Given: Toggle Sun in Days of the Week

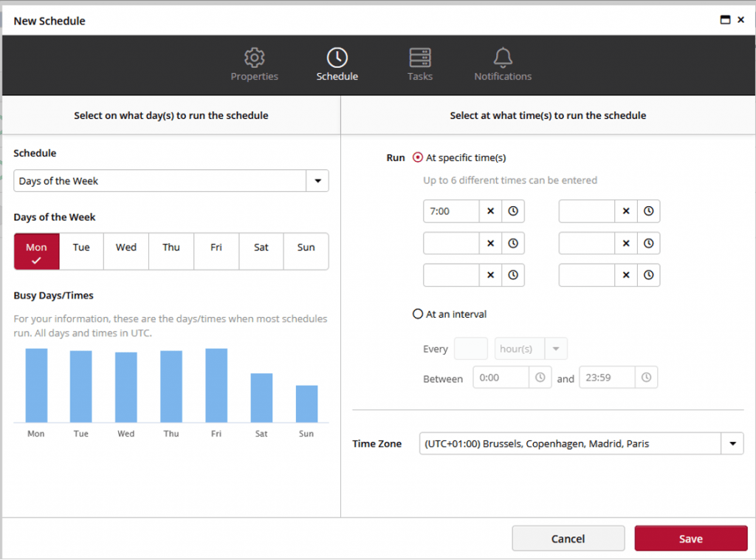Looking at the screenshot, I should pos(306,252).
